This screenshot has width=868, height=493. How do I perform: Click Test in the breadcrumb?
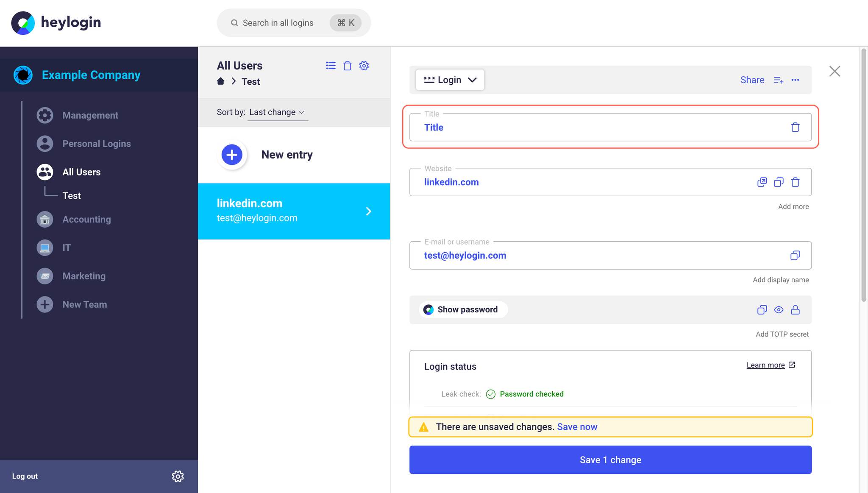251,81
